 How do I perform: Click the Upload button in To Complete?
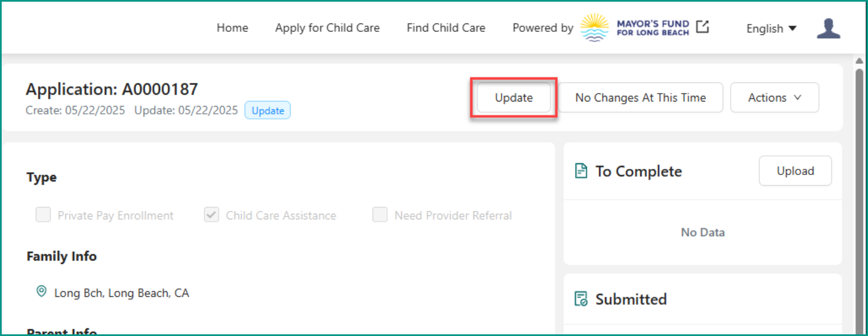[x=795, y=171]
